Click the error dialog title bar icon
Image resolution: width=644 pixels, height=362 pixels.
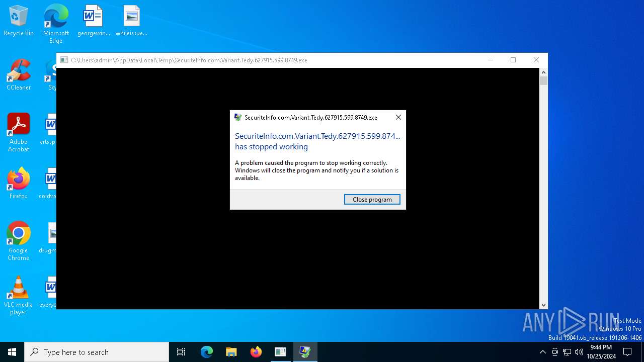[x=238, y=117]
